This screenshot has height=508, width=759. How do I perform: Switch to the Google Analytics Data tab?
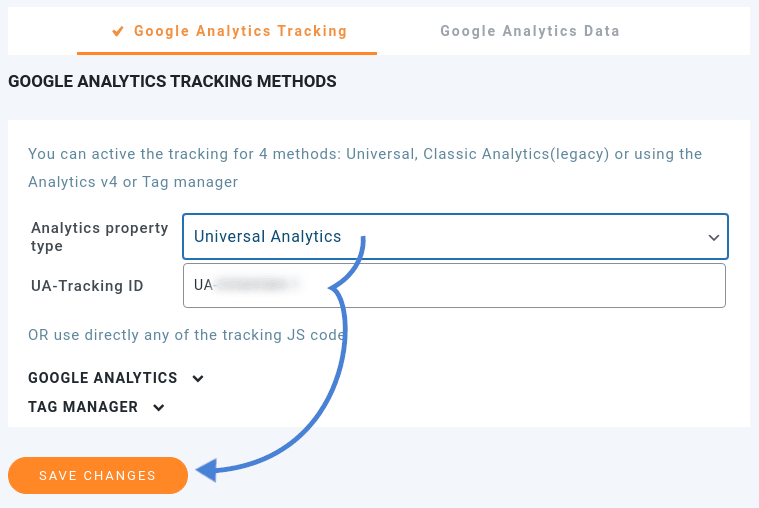(530, 31)
